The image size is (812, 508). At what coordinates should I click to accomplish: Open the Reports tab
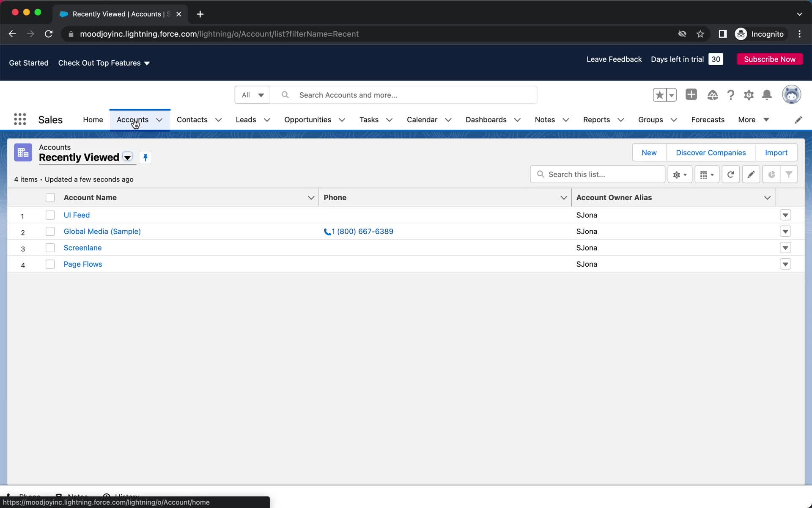point(596,120)
